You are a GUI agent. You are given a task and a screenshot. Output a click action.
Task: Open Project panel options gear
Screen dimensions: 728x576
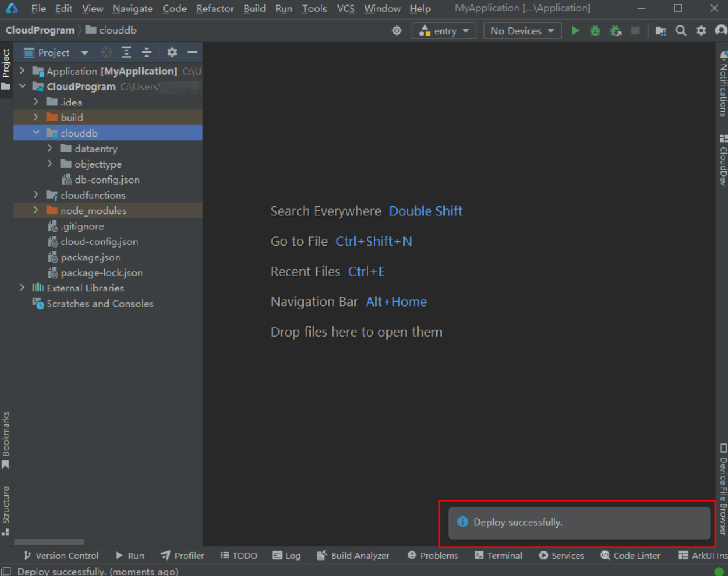coord(172,53)
